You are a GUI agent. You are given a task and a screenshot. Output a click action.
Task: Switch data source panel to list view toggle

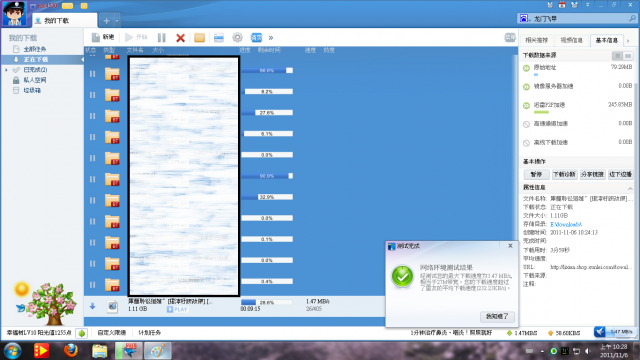click(x=617, y=56)
